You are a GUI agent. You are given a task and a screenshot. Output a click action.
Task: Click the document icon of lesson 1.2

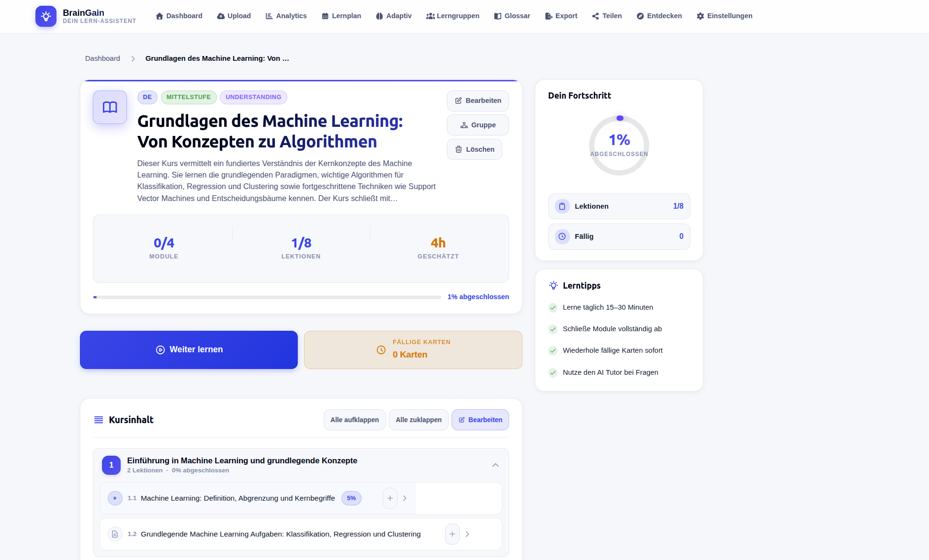point(115,534)
